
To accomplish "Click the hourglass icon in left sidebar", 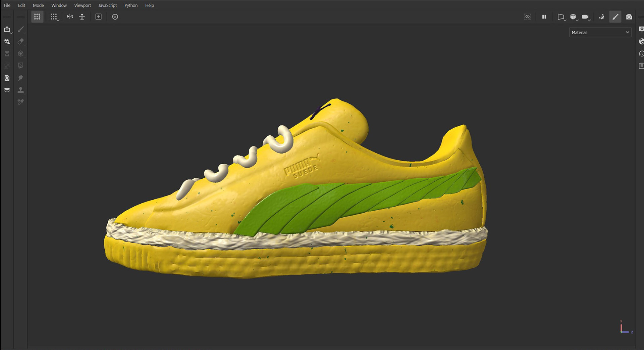I will point(7,54).
